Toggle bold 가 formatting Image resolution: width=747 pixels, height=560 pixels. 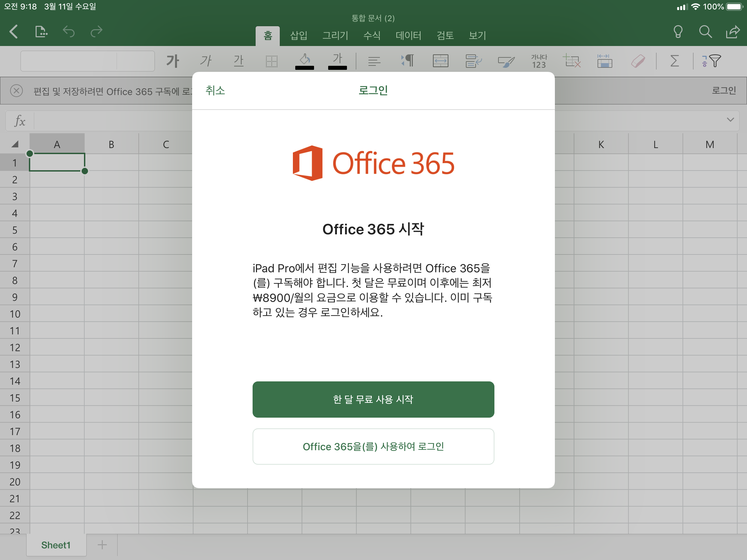click(x=173, y=61)
